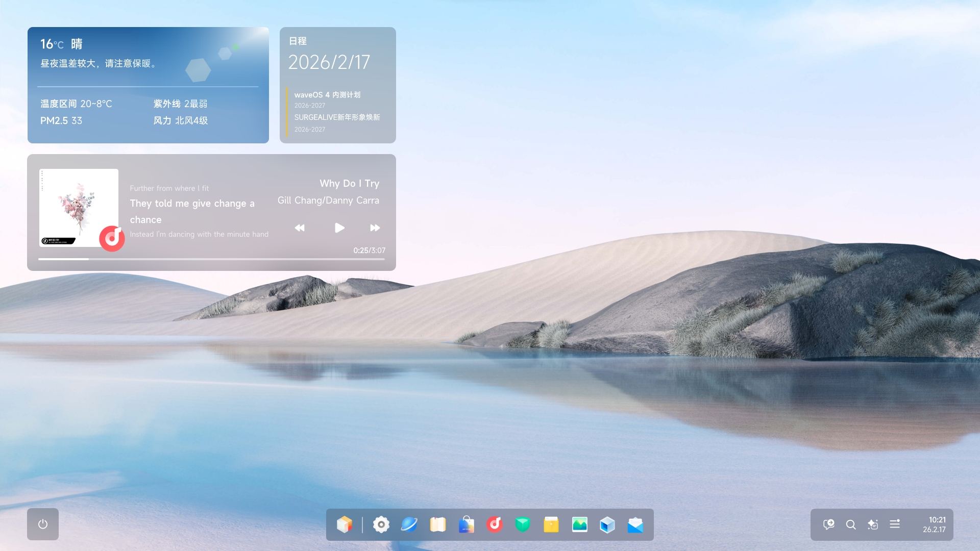The image size is (980, 551).
Task: Click artist name Gill Chang/Danny Carra
Action: click(x=328, y=201)
